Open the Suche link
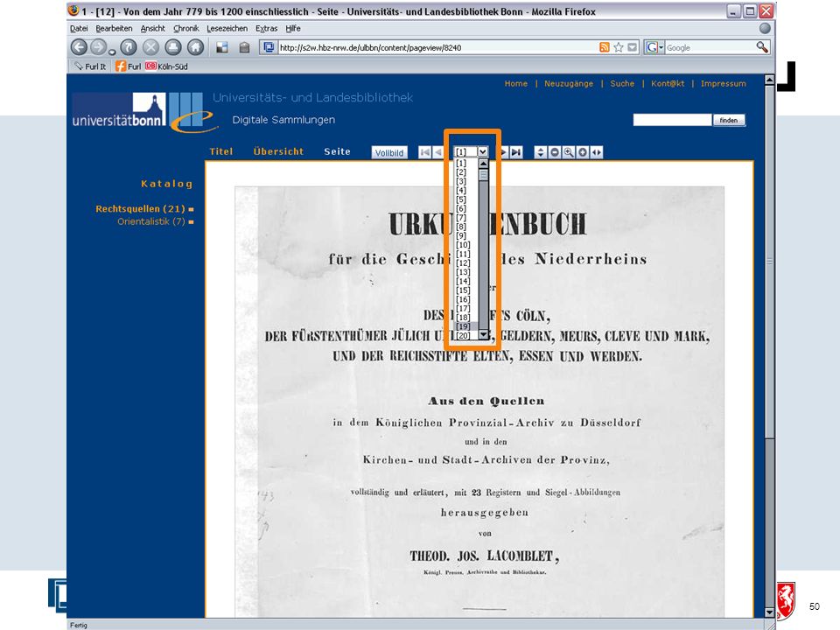This screenshot has width=840, height=630. (622, 84)
